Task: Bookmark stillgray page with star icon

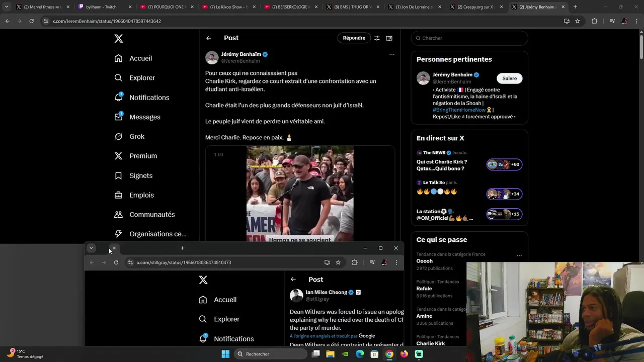Action: pyautogui.click(x=338, y=262)
